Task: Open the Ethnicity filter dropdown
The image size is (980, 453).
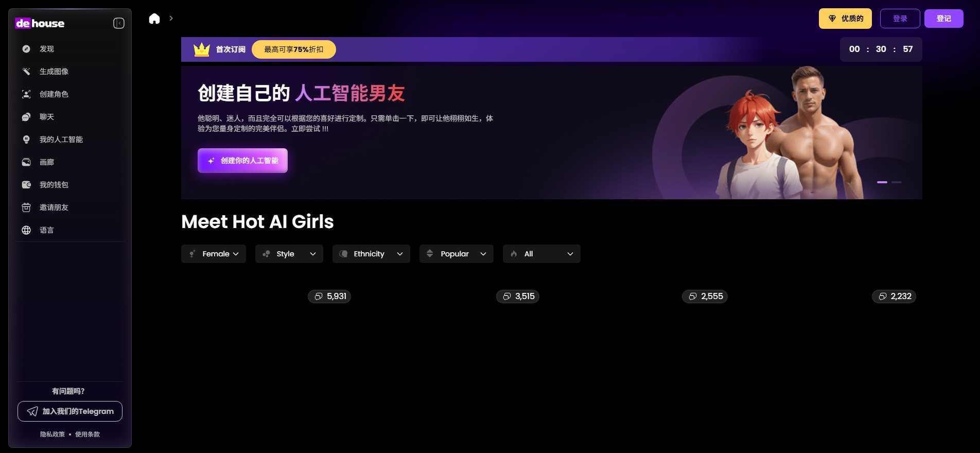Action: 371,254
